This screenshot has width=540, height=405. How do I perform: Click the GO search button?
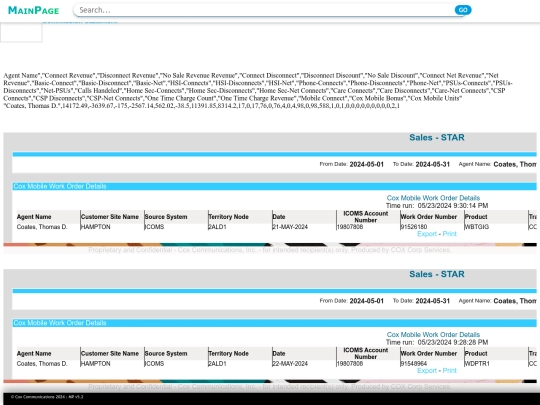click(x=463, y=10)
